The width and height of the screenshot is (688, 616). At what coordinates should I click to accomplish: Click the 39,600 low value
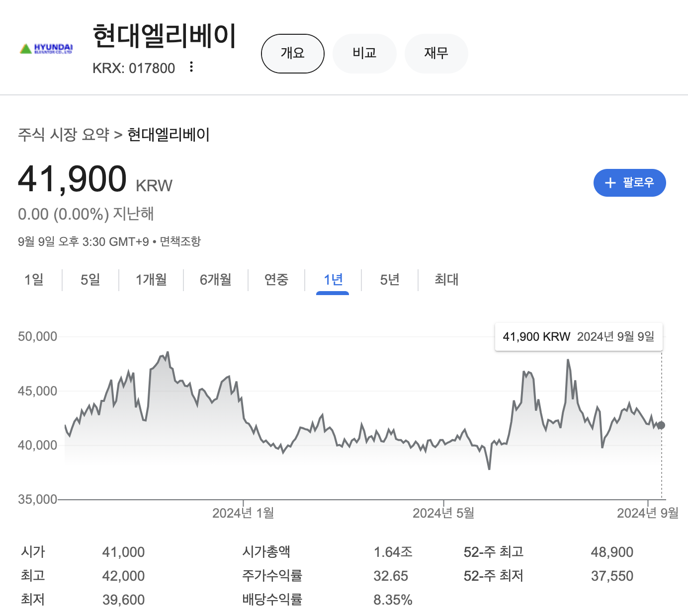tap(123, 600)
